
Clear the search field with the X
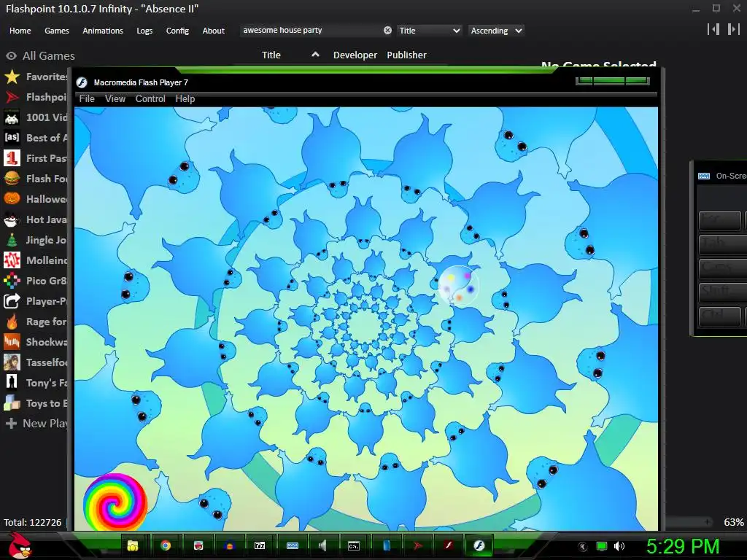click(388, 31)
